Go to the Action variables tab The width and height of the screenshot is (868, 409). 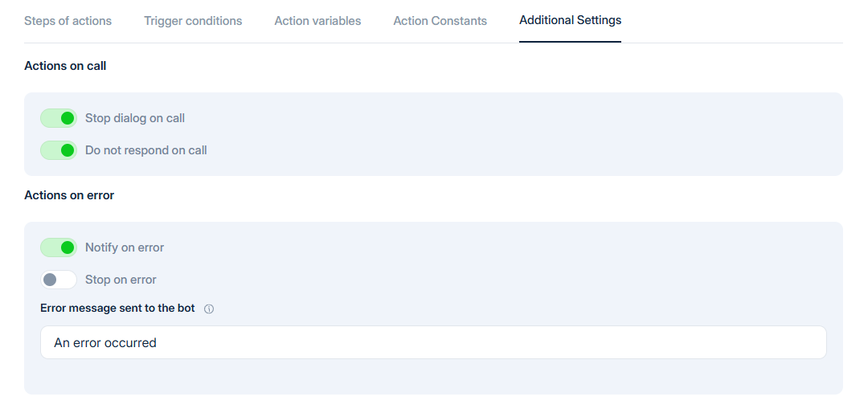317,21
